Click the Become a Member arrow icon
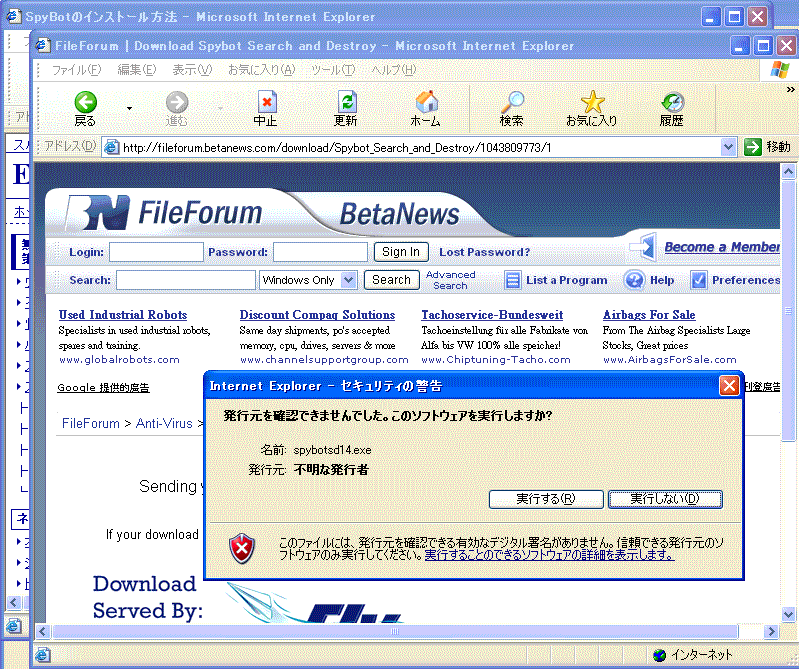 point(643,247)
